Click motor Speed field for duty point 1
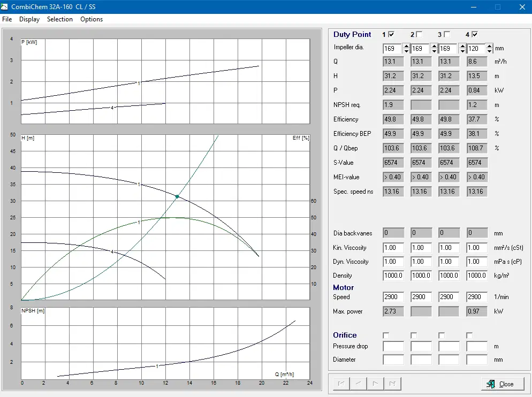Screen dimensions: 532x397 tap(393, 297)
